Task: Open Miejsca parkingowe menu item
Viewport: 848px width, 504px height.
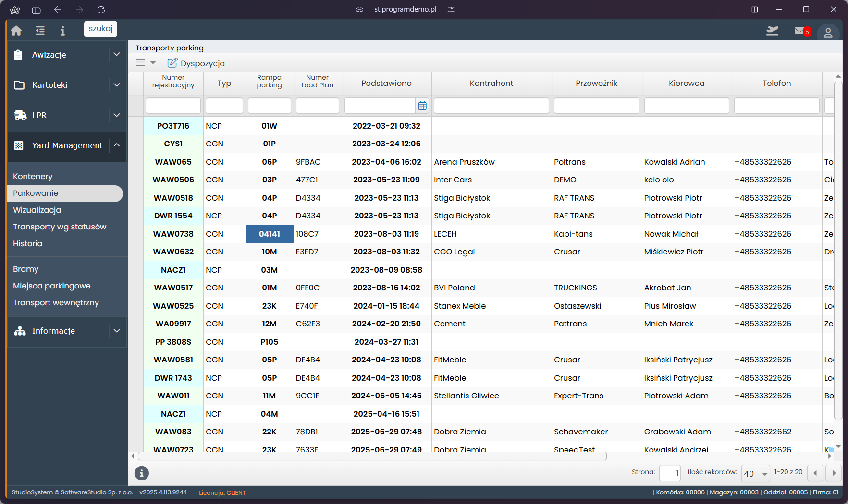Action: pyautogui.click(x=51, y=286)
